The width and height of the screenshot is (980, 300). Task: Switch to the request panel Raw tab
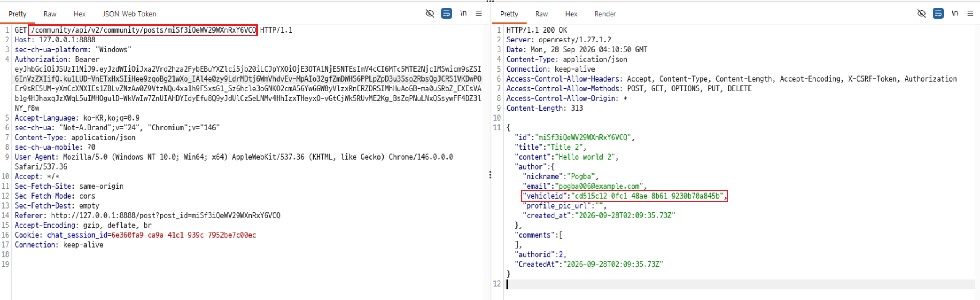coord(50,14)
